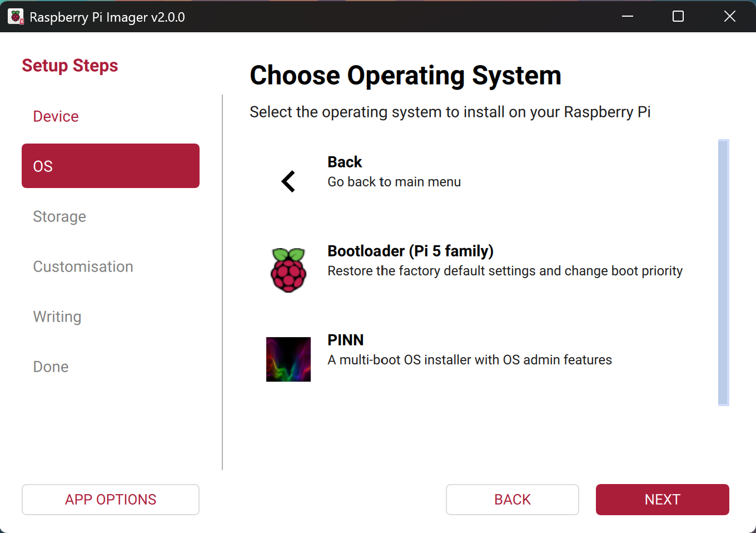
Task: Click the NEXT button
Action: pos(662,499)
